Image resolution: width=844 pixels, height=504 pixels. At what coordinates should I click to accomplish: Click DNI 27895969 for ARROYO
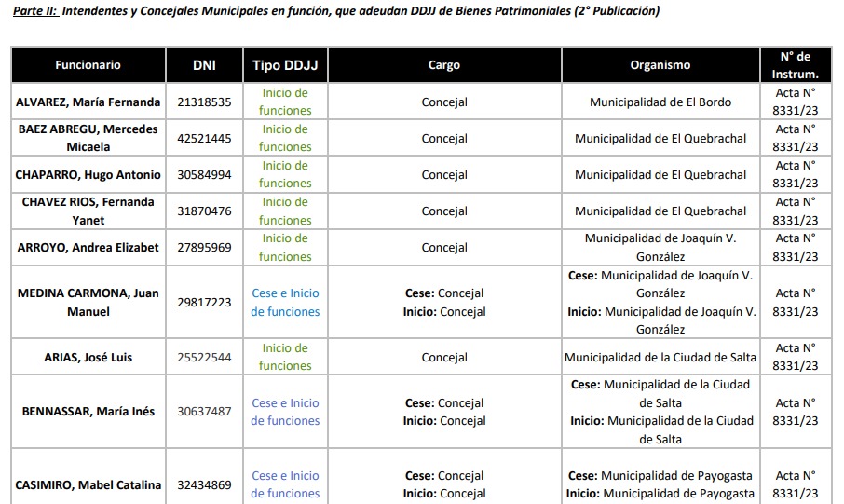pyautogui.click(x=204, y=248)
